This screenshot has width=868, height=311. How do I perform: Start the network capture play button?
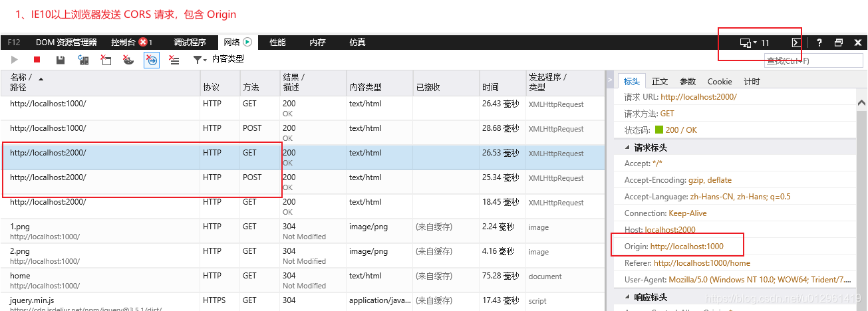pos(15,60)
